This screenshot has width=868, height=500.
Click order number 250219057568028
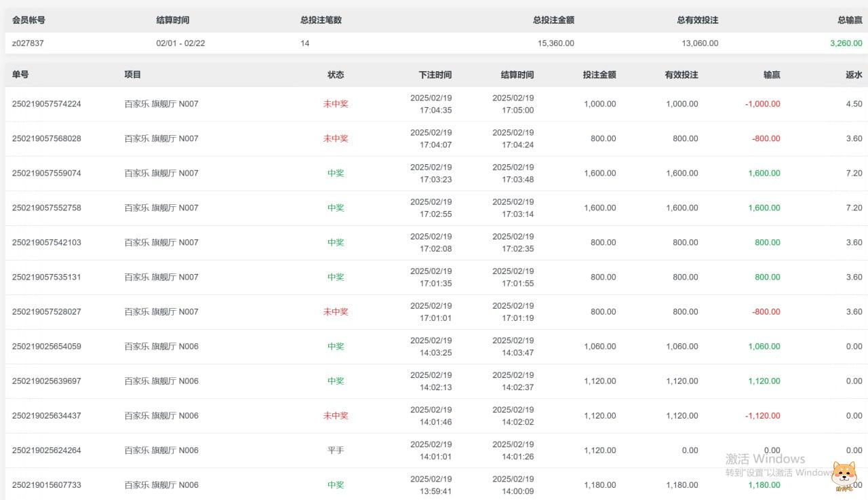tap(47, 138)
